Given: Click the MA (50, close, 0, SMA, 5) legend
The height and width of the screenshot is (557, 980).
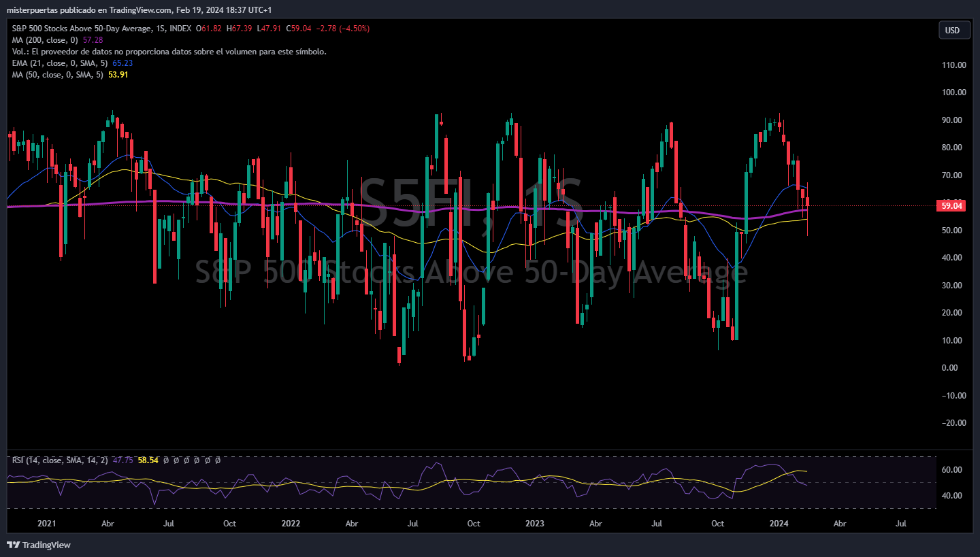Looking at the screenshot, I should (58, 75).
